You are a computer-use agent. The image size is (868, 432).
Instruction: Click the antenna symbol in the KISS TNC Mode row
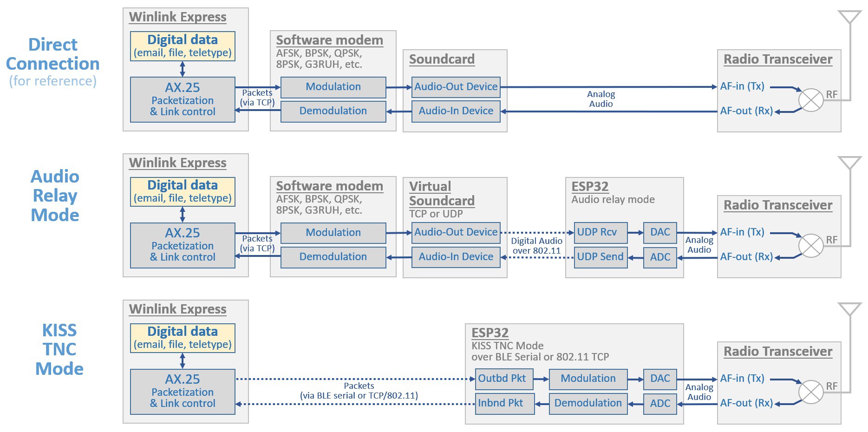[850, 310]
